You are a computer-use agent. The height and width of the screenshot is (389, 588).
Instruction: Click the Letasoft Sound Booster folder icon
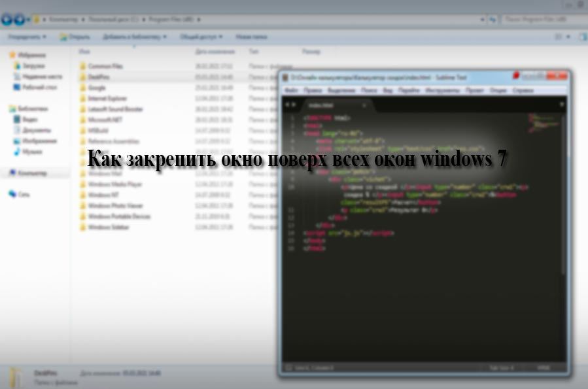[83, 109]
